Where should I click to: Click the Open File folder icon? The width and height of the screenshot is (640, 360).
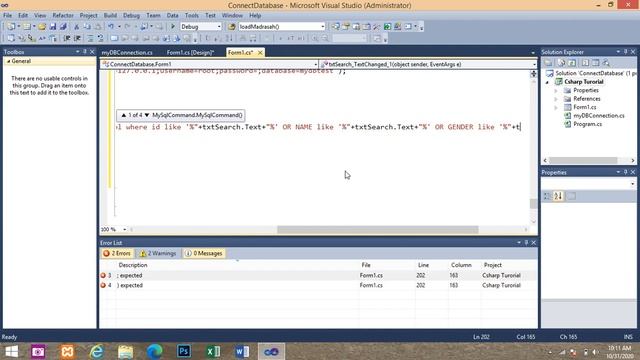[x=42, y=27]
